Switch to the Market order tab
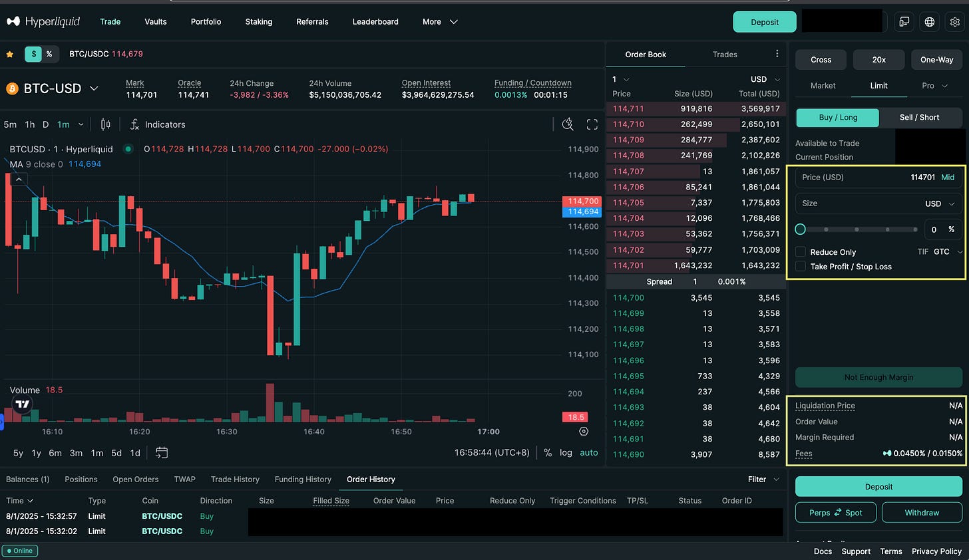The height and width of the screenshot is (560, 969). (823, 86)
